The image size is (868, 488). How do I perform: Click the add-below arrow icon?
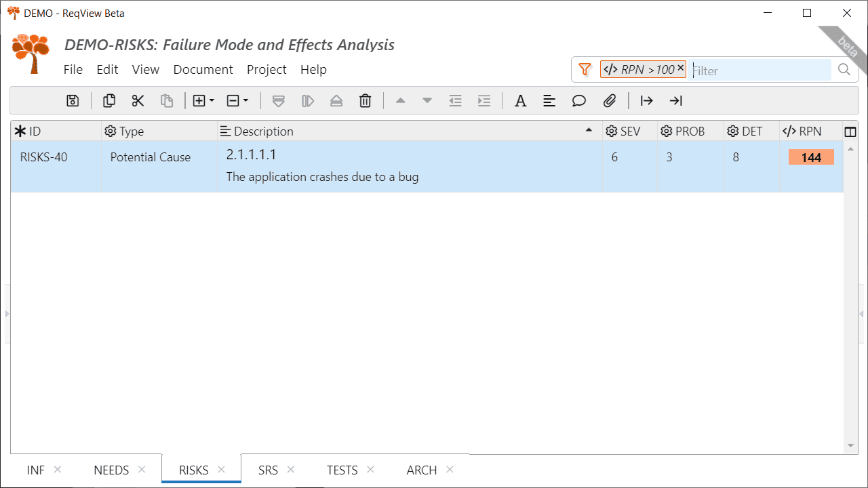[278, 101]
